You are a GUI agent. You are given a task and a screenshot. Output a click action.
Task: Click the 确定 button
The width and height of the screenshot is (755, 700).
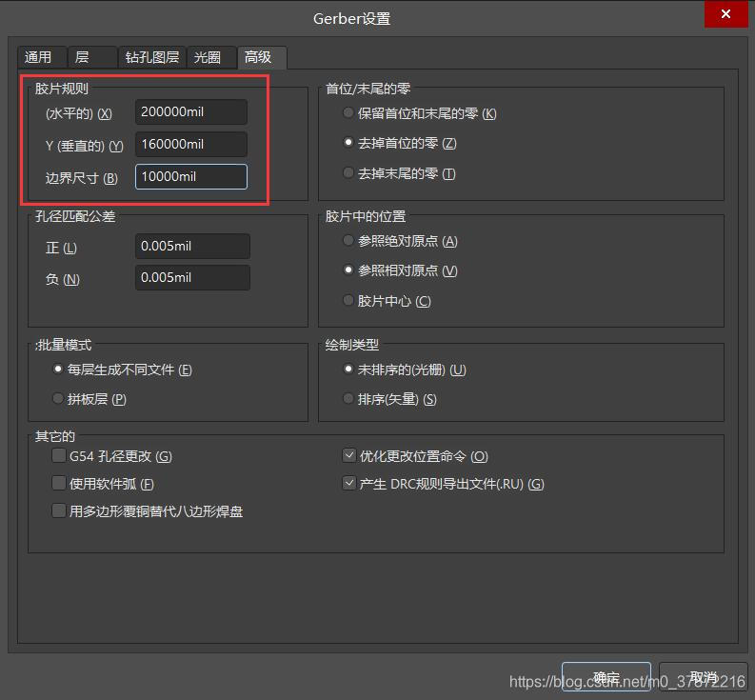(606, 677)
